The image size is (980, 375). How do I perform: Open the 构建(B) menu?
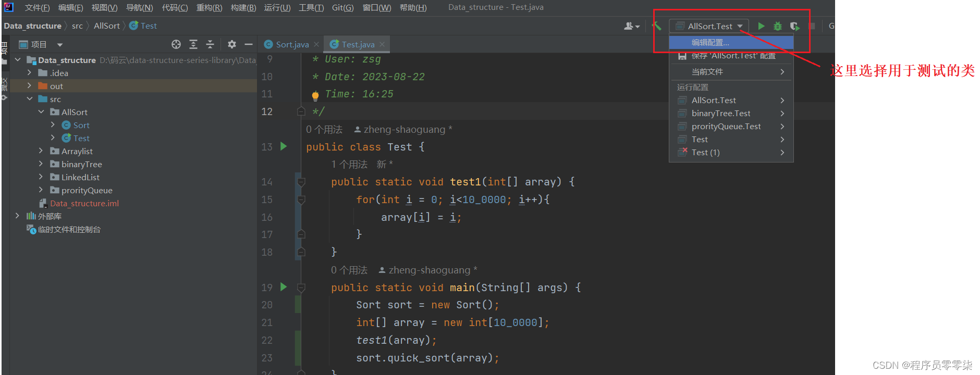point(243,7)
